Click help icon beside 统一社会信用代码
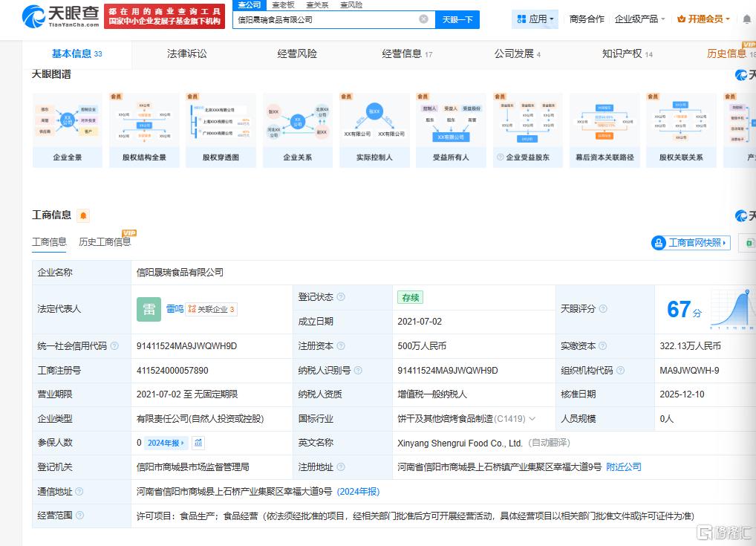 pos(114,346)
